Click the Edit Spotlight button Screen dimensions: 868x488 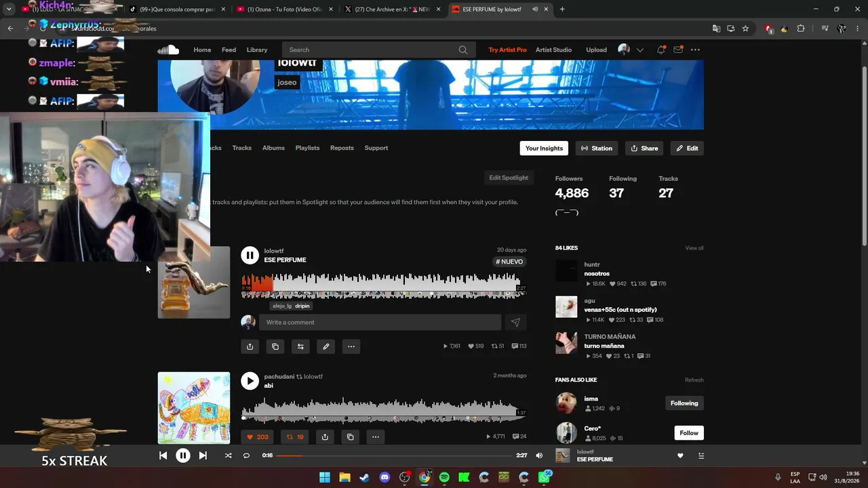pos(509,178)
